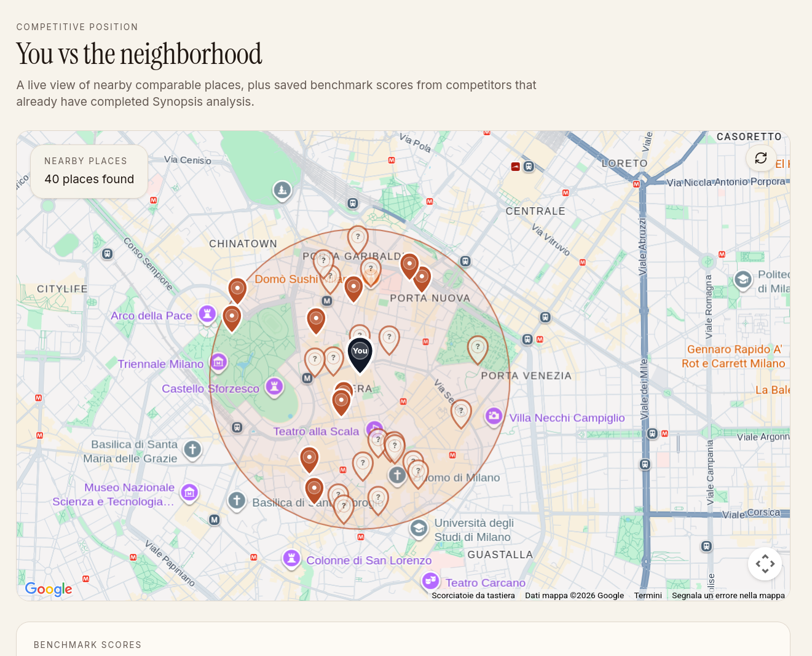Click the refresh map button
Viewport: 812px width, 656px height.
[761, 158]
